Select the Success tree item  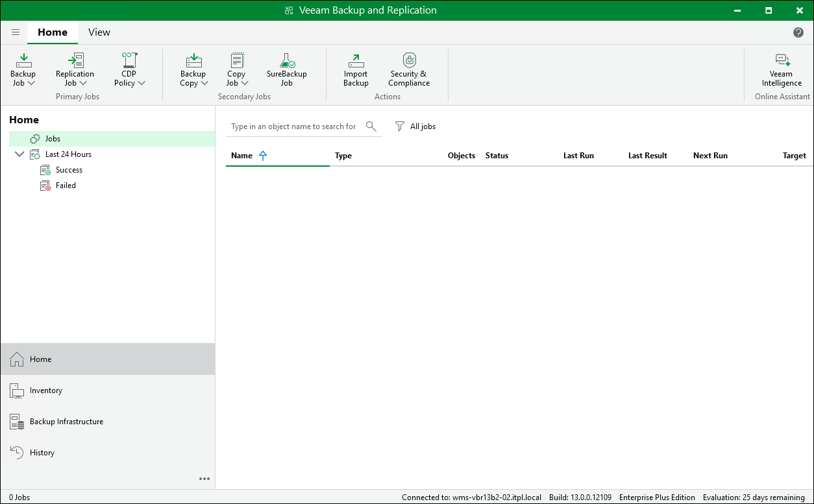(x=69, y=170)
